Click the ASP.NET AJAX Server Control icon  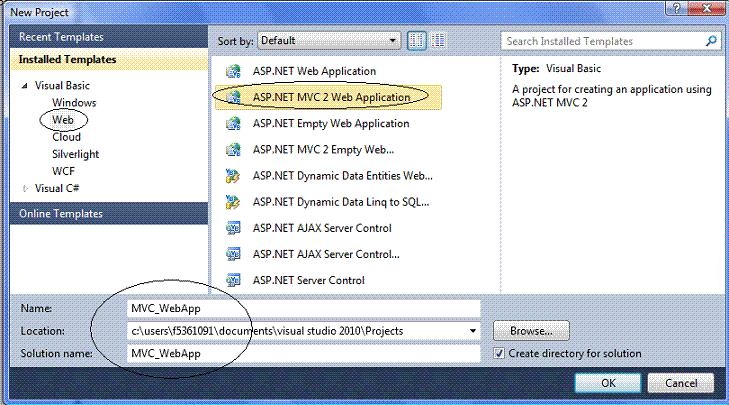pos(233,228)
